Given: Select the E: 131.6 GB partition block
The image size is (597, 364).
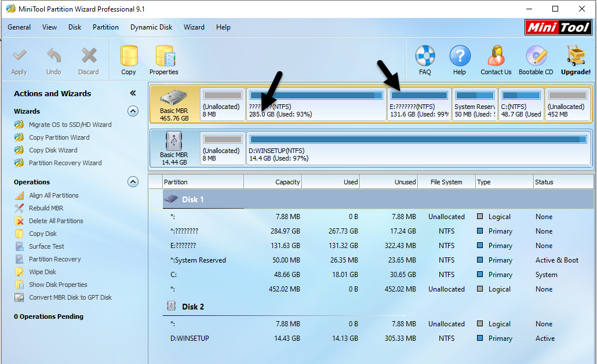Looking at the screenshot, I should (x=419, y=104).
